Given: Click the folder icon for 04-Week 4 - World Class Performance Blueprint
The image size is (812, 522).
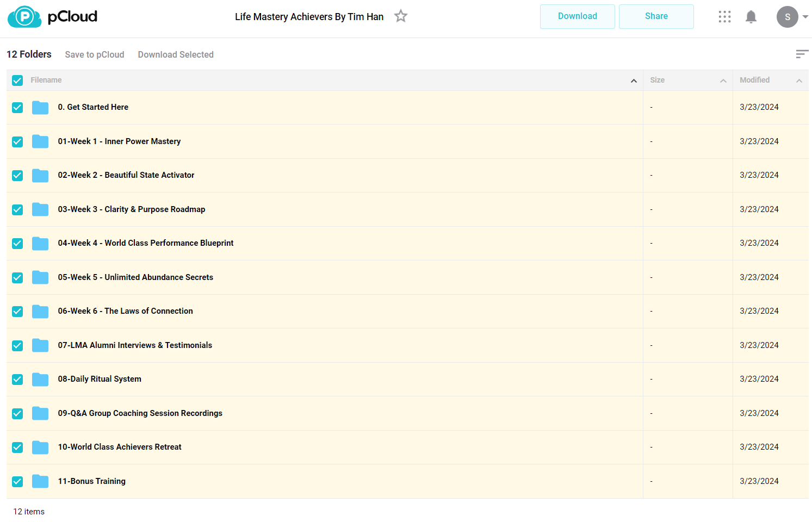Looking at the screenshot, I should (x=40, y=244).
